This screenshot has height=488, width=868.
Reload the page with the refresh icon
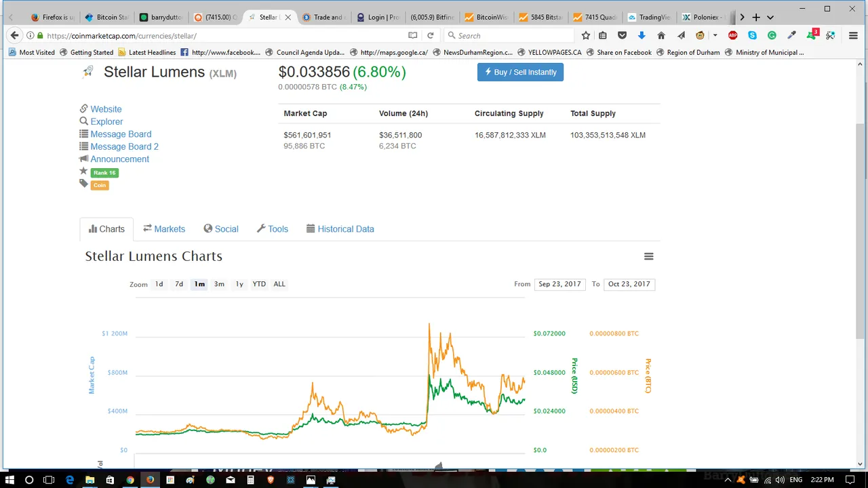[430, 35]
